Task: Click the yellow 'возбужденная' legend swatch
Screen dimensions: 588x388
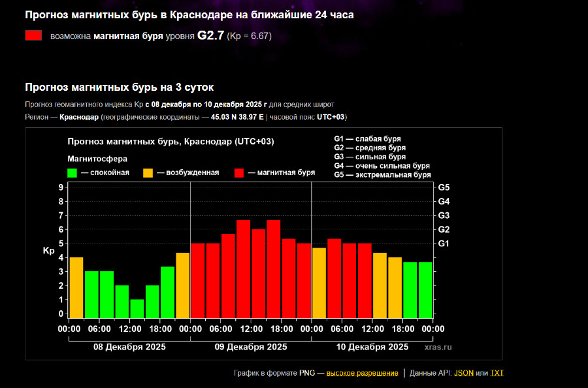Action: click(148, 172)
